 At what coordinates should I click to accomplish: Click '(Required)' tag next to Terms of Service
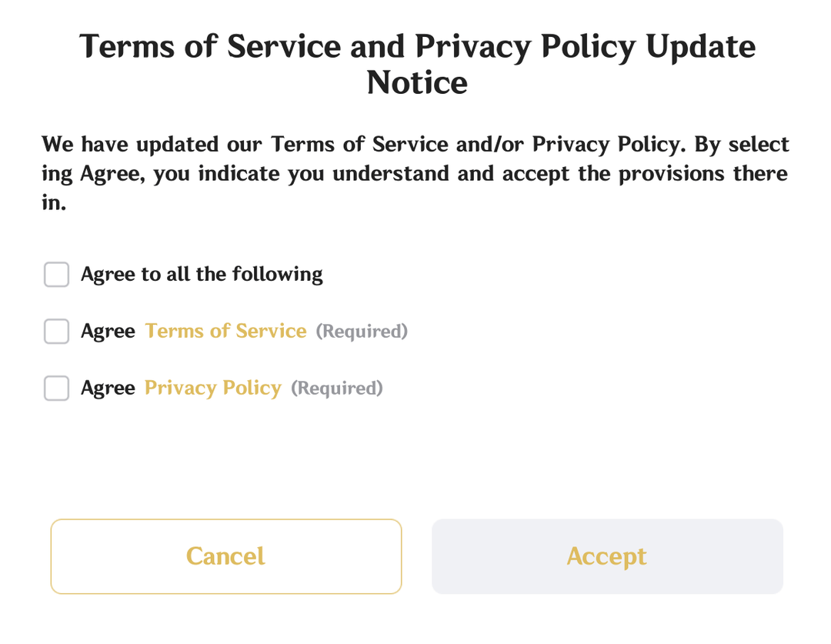click(362, 332)
